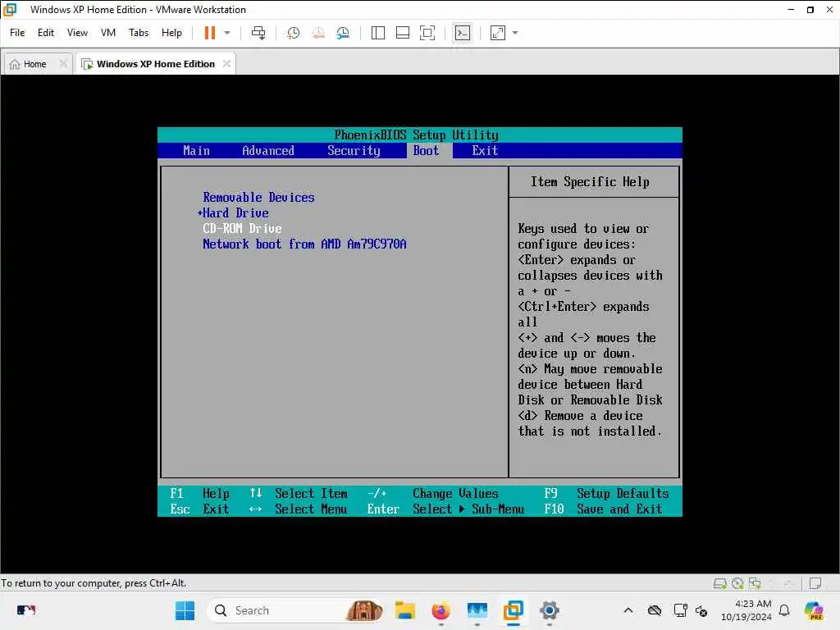
Task: Open the Tabs menu
Action: point(139,33)
